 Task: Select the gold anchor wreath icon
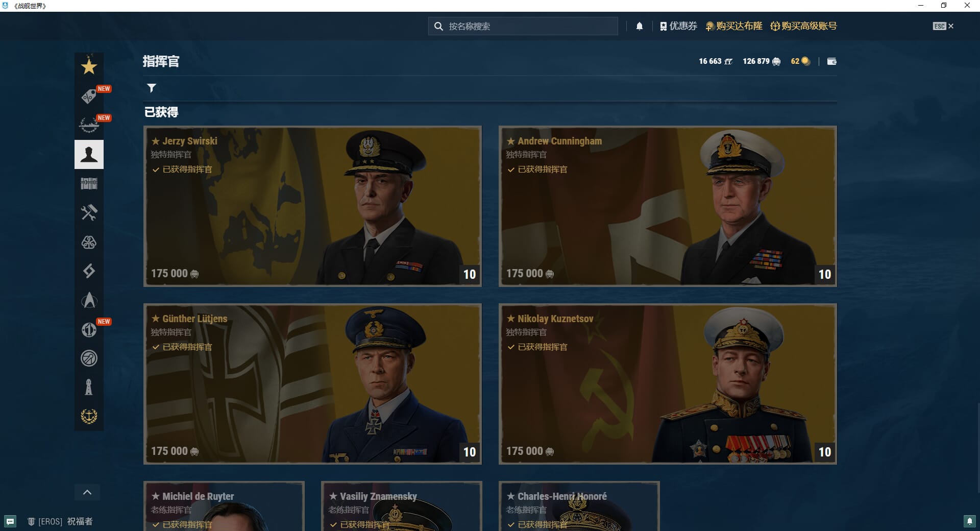89,416
